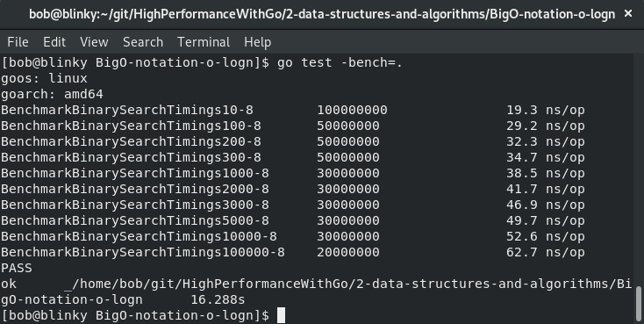The image size is (644, 324).
Task: Open the Search menu
Action: pos(143,42)
